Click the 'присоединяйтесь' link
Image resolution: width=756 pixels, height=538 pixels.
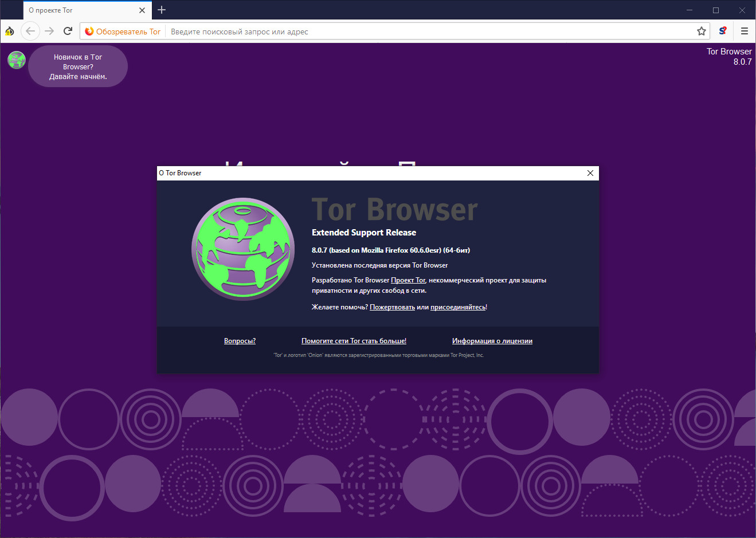[458, 307]
